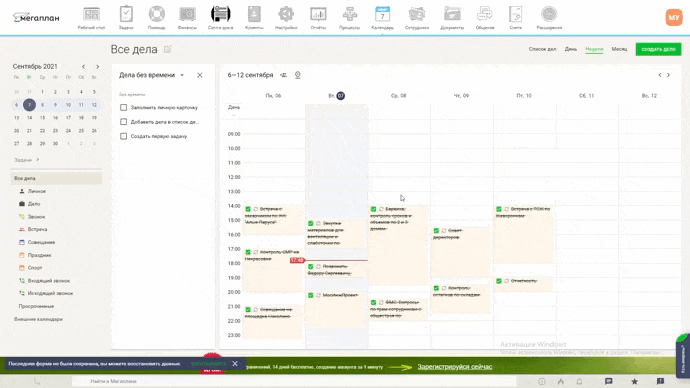The width and height of the screenshot is (690, 388).
Task: Uncheck the Tuesday Закупка материалов checkbox
Action: tap(311, 223)
